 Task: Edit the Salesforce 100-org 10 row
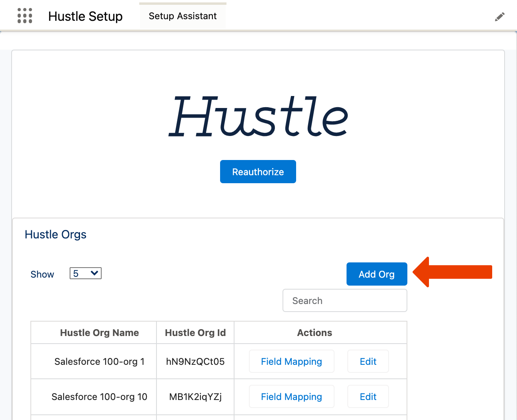pos(368,396)
